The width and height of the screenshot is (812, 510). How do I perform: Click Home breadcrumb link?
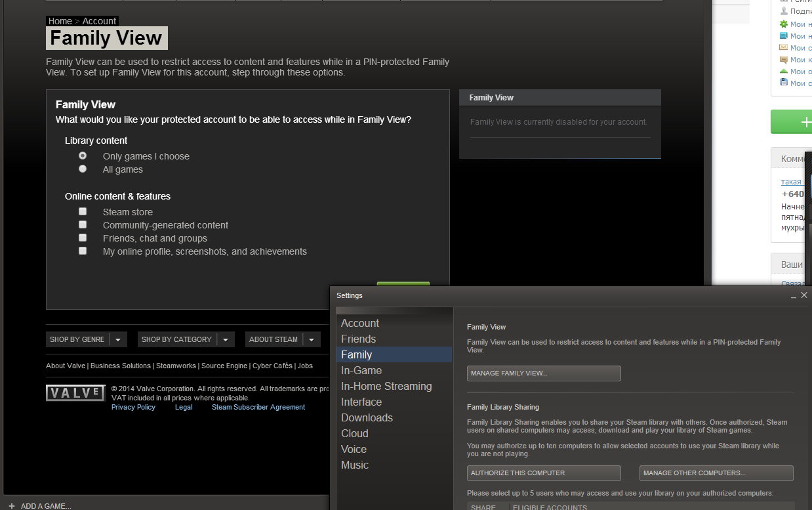(x=60, y=21)
